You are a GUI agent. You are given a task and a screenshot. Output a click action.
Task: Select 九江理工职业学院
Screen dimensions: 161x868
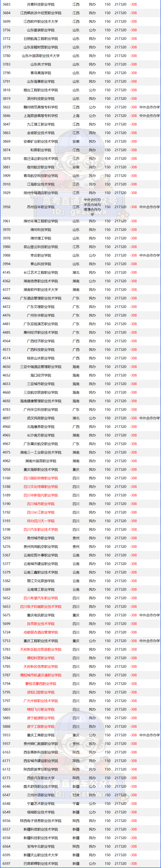(41, 124)
